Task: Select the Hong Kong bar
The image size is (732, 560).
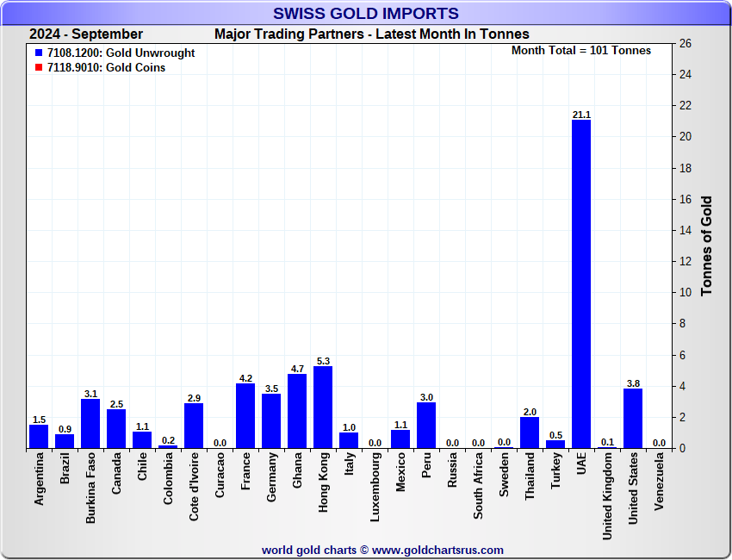Action: (x=323, y=408)
